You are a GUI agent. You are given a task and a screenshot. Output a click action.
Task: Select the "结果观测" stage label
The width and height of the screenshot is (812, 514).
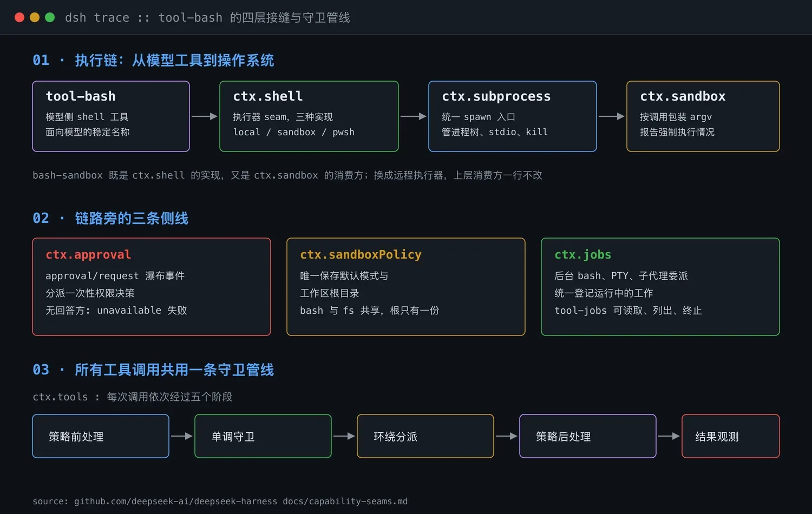(717, 437)
